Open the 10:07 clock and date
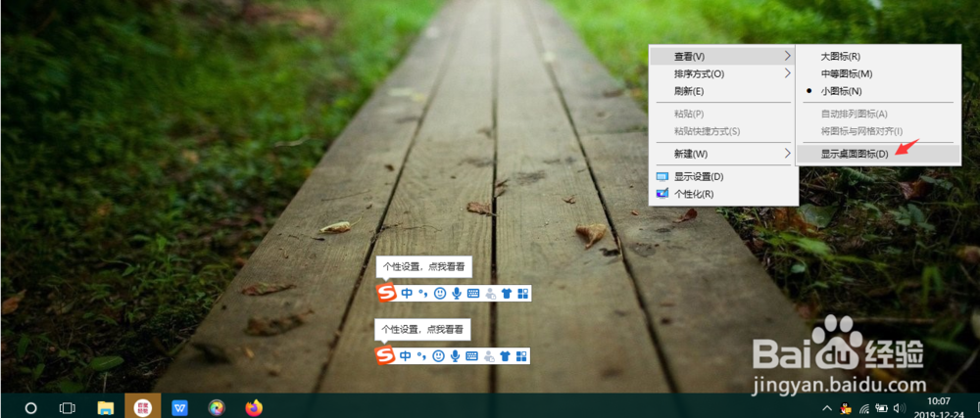 (x=939, y=408)
